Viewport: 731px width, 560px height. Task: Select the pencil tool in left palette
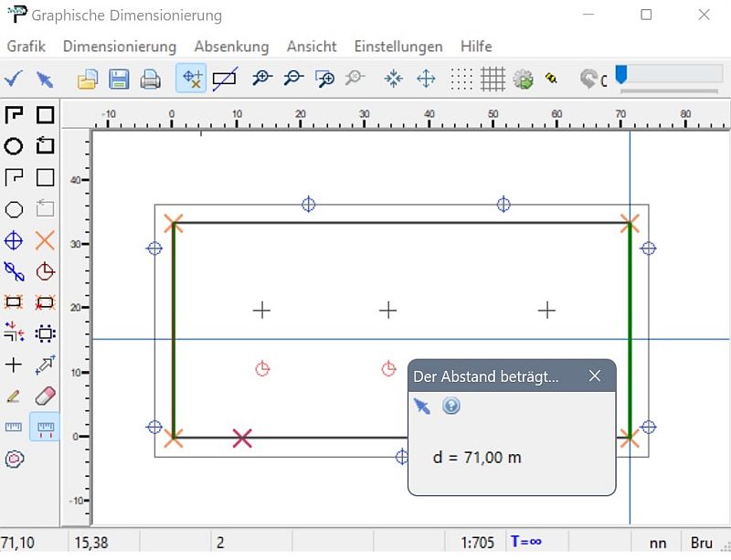tap(14, 396)
